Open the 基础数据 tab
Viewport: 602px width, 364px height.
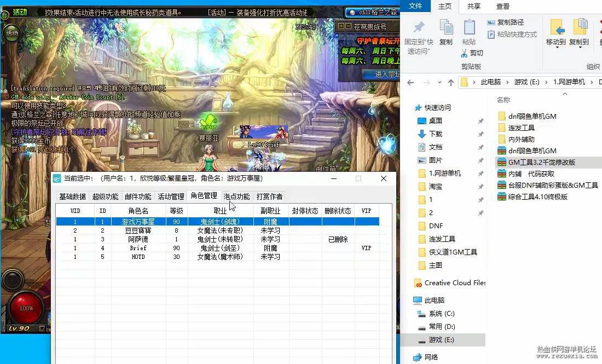72,197
